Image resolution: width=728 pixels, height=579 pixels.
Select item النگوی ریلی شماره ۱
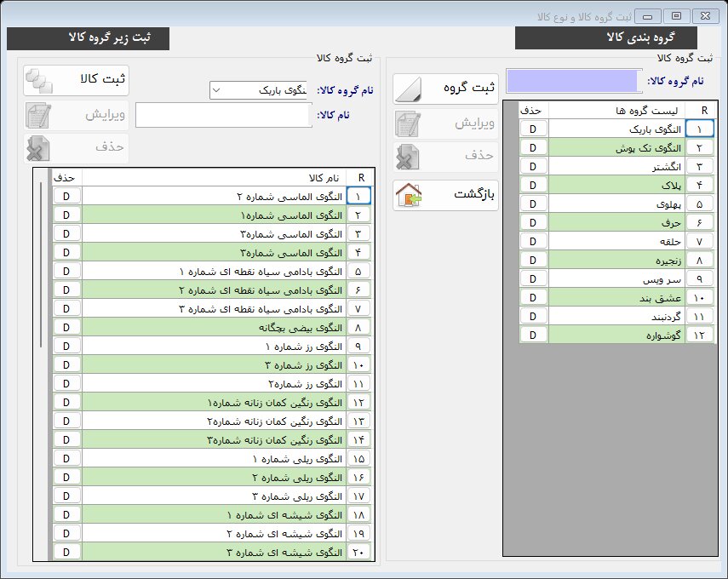[214, 458]
